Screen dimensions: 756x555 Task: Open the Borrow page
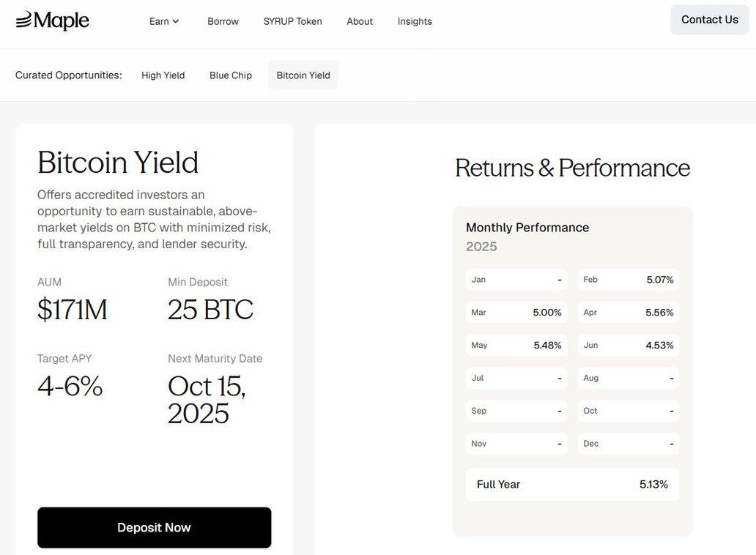tap(223, 21)
